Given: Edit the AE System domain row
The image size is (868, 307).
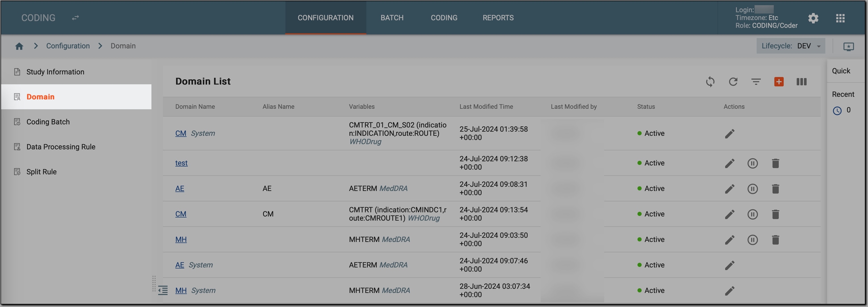Looking at the screenshot, I should 729,265.
